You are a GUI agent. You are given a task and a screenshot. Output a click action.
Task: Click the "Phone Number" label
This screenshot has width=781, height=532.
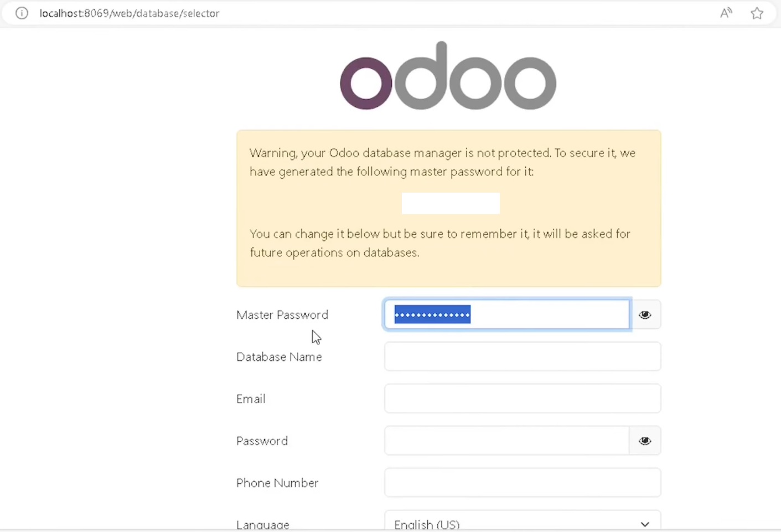pyautogui.click(x=277, y=483)
